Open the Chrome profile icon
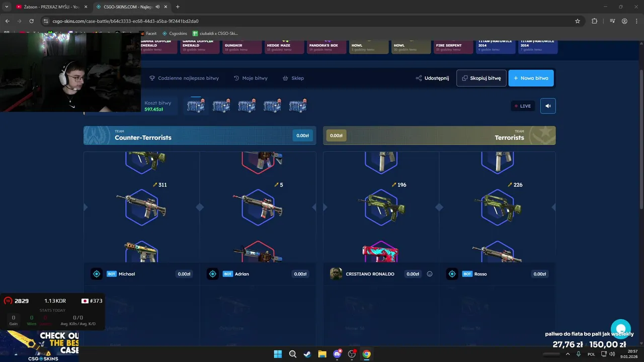The width and height of the screenshot is (644, 362). click(x=624, y=21)
